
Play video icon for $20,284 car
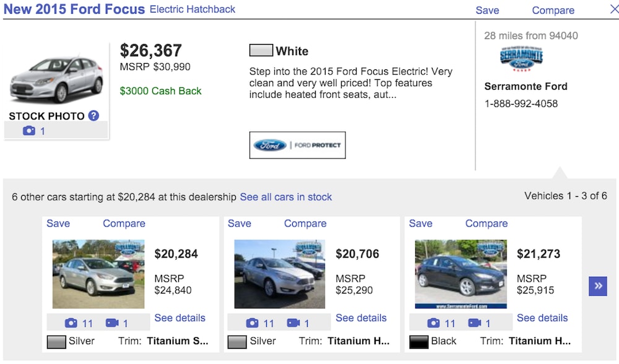pyautogui.click(x=112, y=323)
